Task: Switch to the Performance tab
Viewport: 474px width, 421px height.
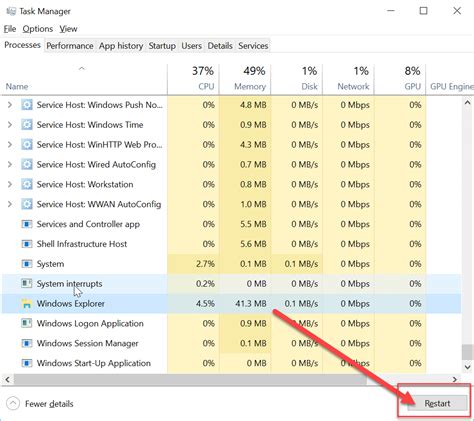Action: point(70,46)
